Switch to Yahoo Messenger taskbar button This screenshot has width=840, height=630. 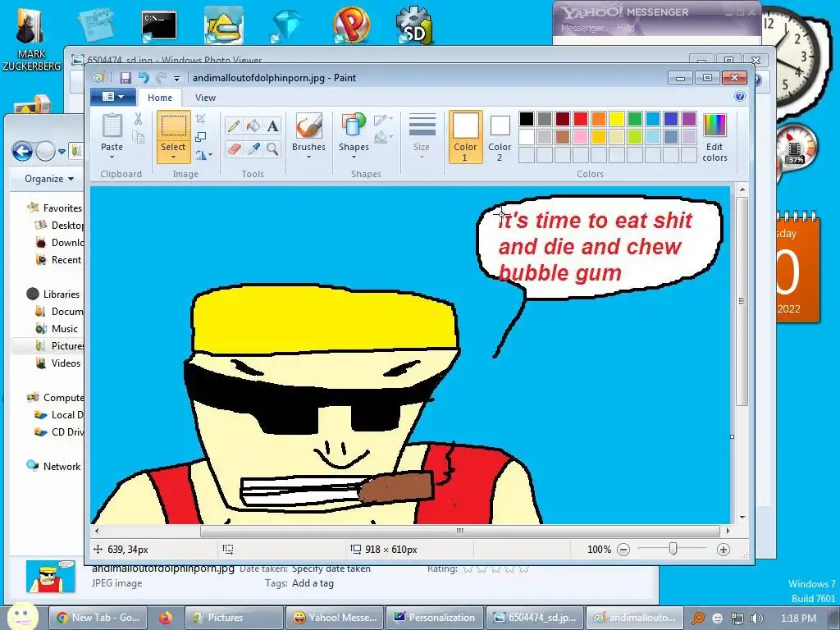click(x=335, y=618)
